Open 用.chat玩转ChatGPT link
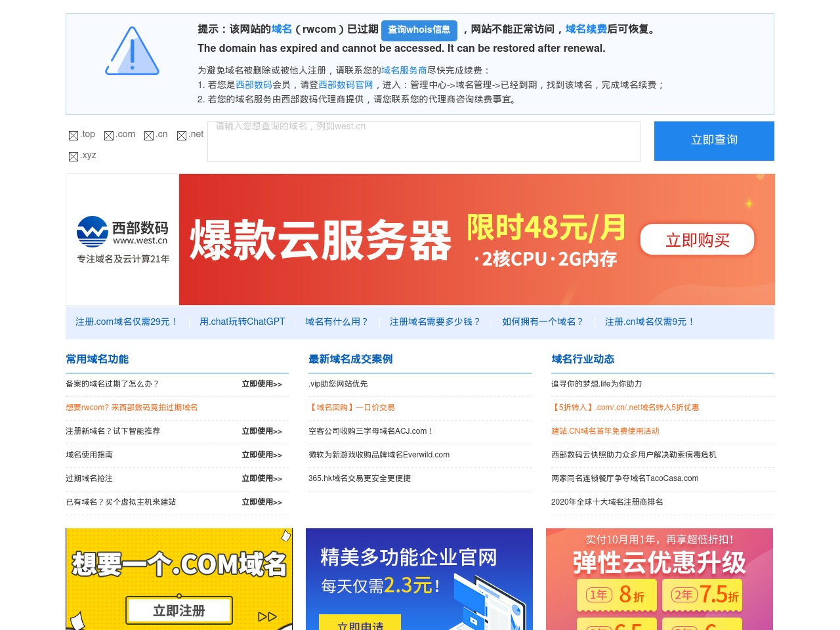 (x=242, y=322)
